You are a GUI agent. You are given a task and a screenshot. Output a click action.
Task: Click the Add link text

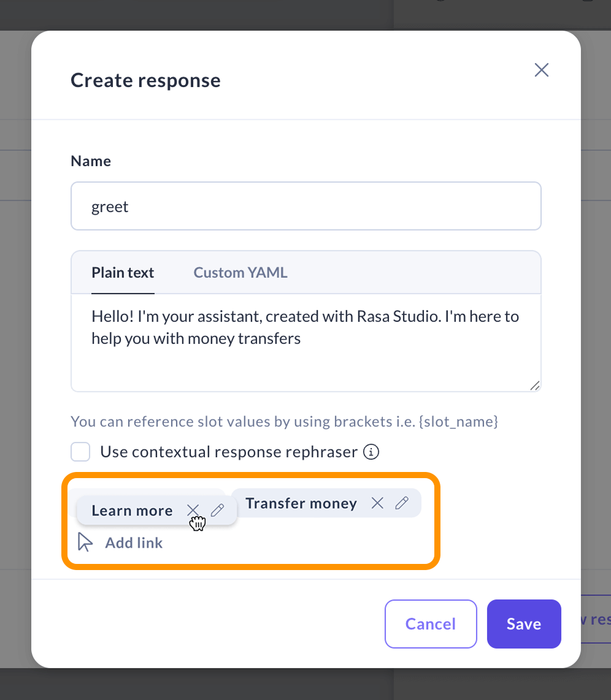[134, 542]
